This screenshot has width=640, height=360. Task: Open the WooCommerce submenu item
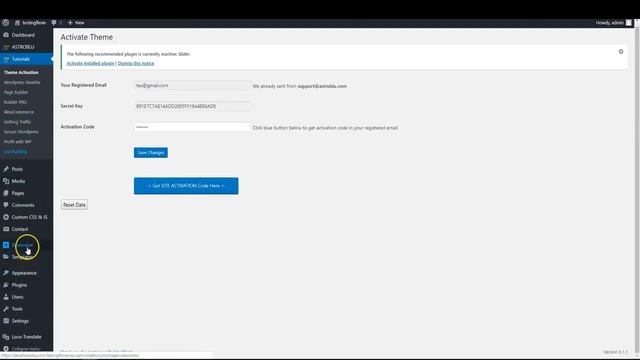[19, 112]
